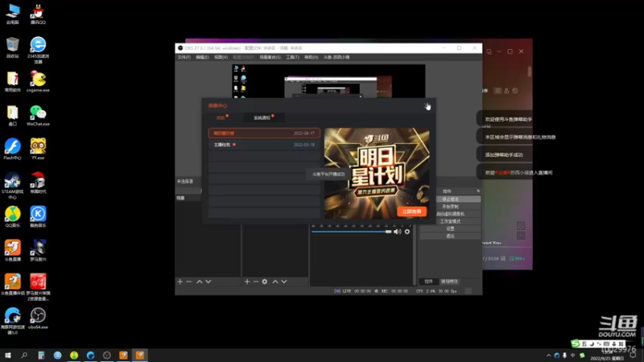Open the 酷狗音乐 K icon
The width and height of the screenshot is (644, 362).
coord(38,216)
